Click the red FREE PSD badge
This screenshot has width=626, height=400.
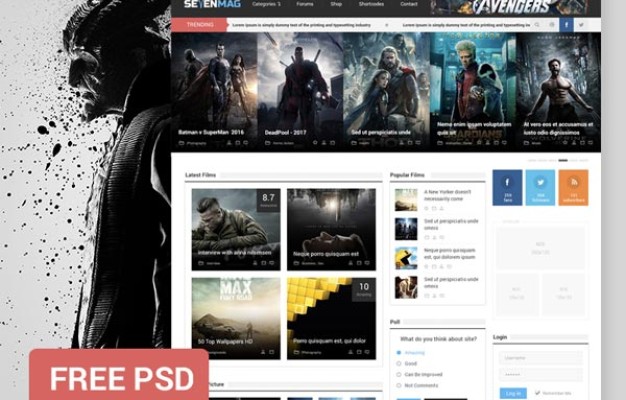coord(119,375)
